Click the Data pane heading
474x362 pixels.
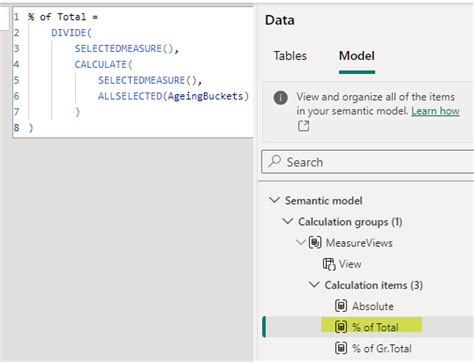[x=280, y=20]
